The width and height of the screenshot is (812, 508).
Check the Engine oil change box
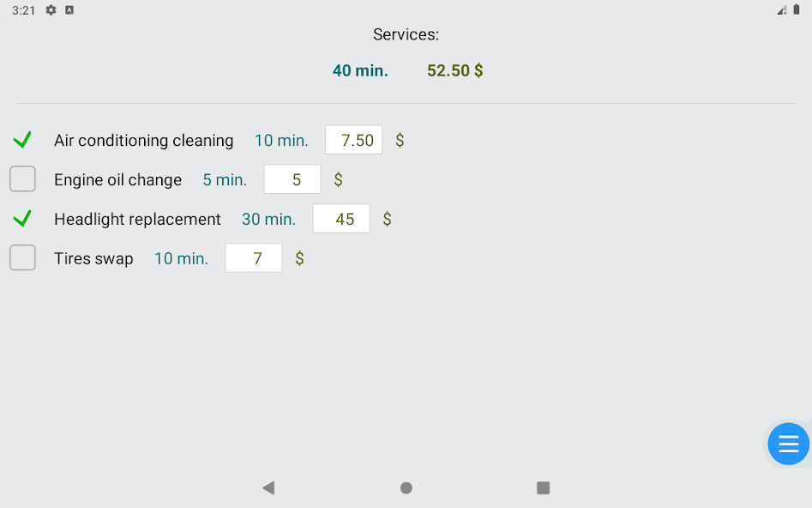coord(22,178)
